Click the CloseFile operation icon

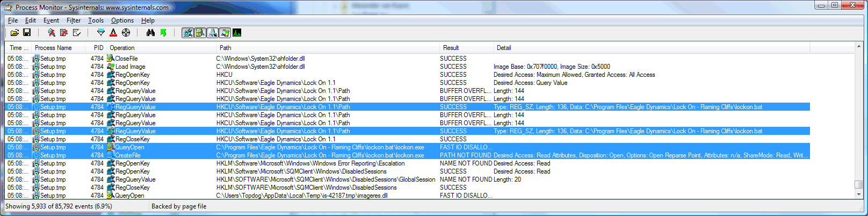tap(111, 59)
